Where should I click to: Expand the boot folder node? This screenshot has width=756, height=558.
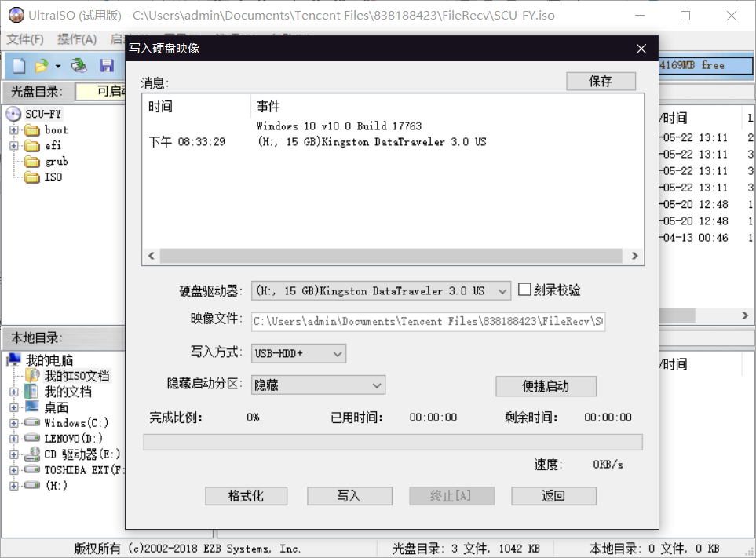(13, 130)
